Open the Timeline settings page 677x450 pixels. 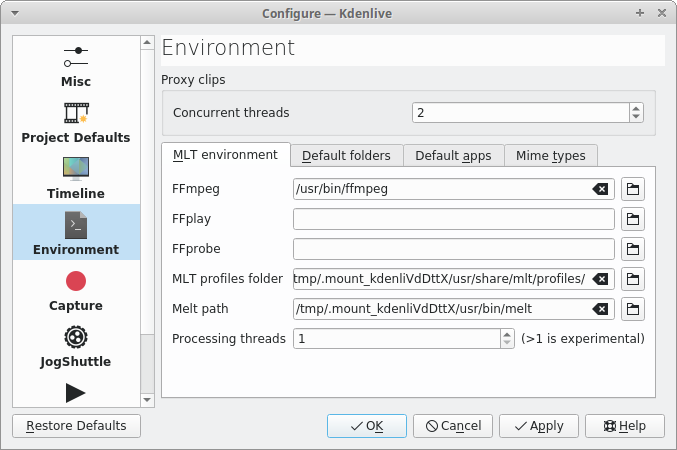pyautogui.click(x=76, y=177)
